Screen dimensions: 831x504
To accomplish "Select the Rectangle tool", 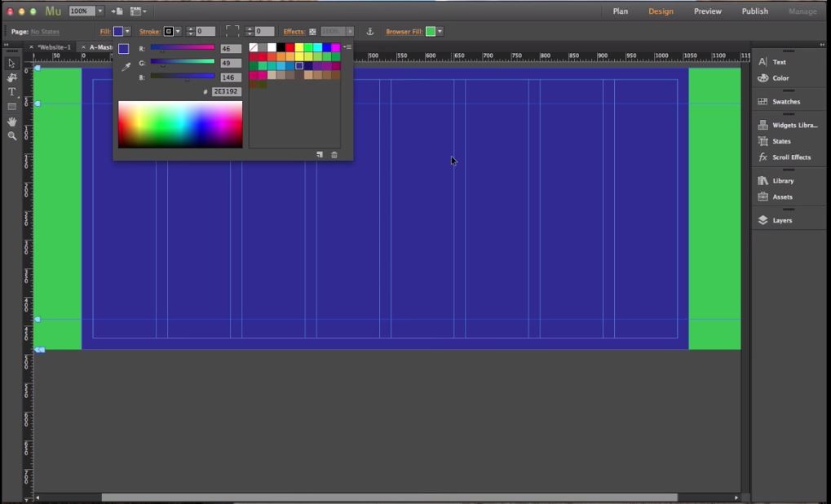I will pos(11,107).
